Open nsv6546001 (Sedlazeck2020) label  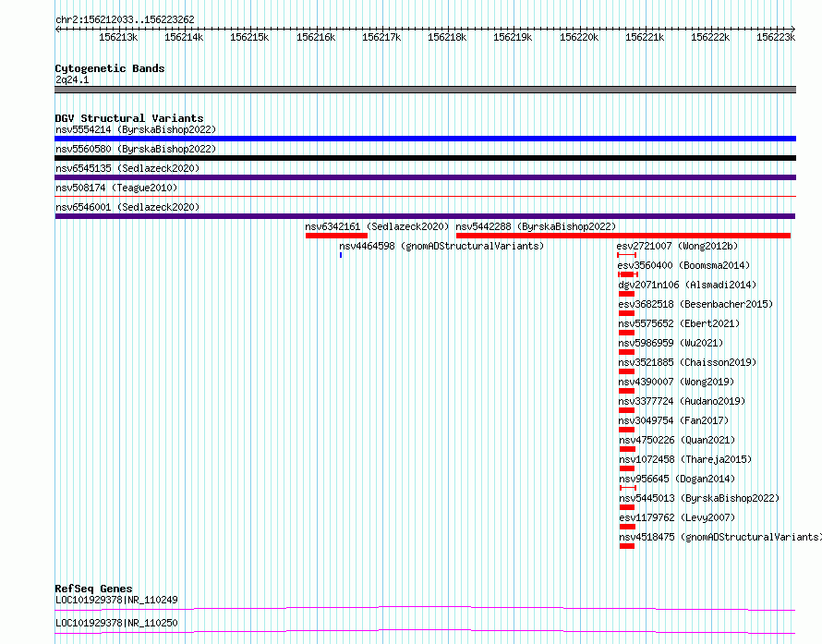pyautogui.click(x=127, y=207)
